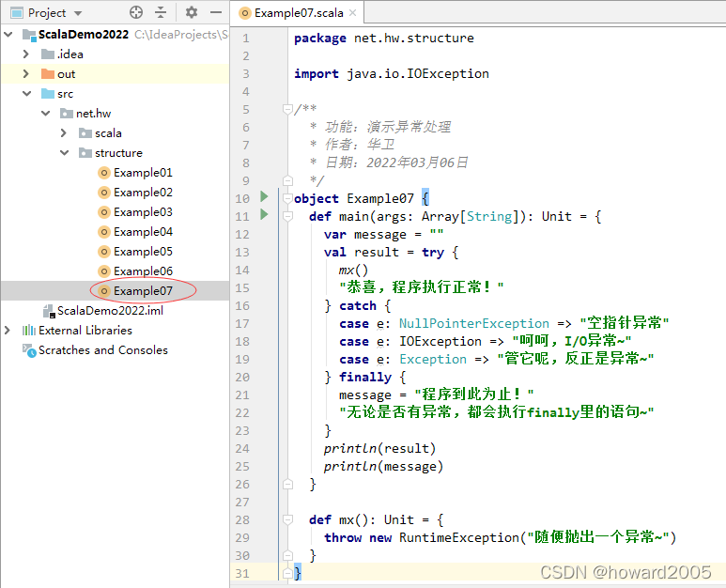Select the Example07.scala editor tab
This screenshot has height=588, width=726.
(299, 13)
